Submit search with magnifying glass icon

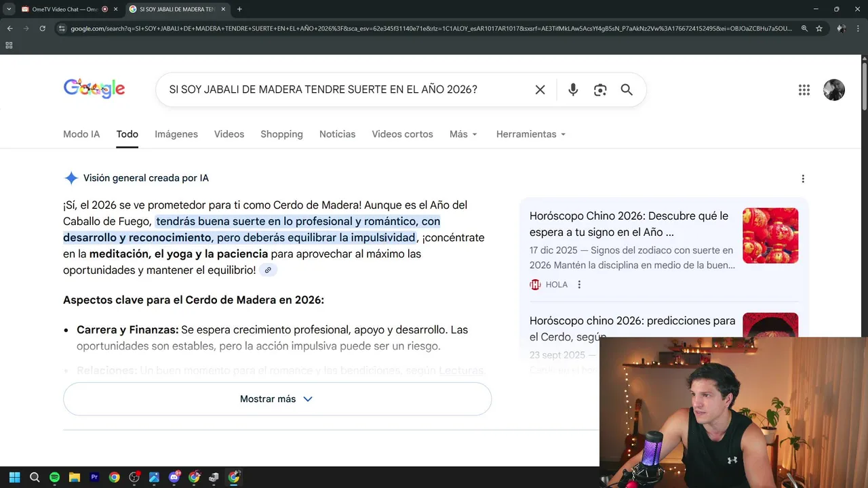click(627, 89)
